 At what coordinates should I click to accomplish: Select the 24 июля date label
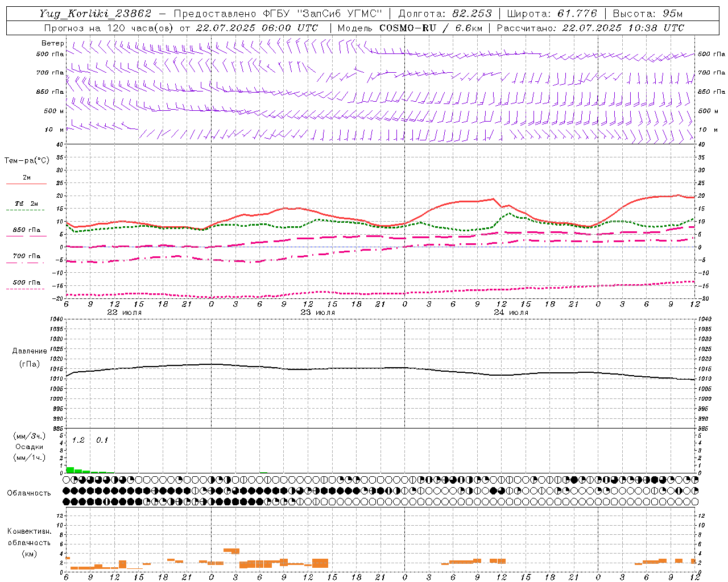(511, 313)
